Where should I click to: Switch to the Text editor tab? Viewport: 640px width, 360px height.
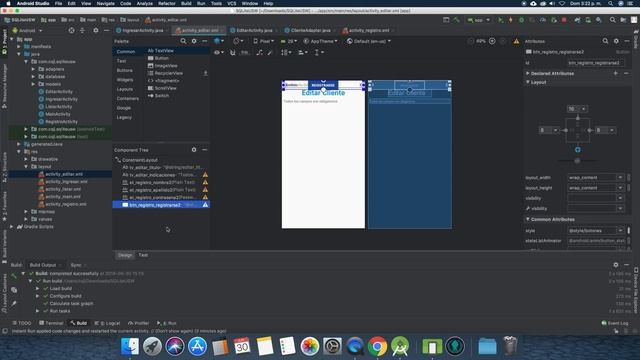143,255
